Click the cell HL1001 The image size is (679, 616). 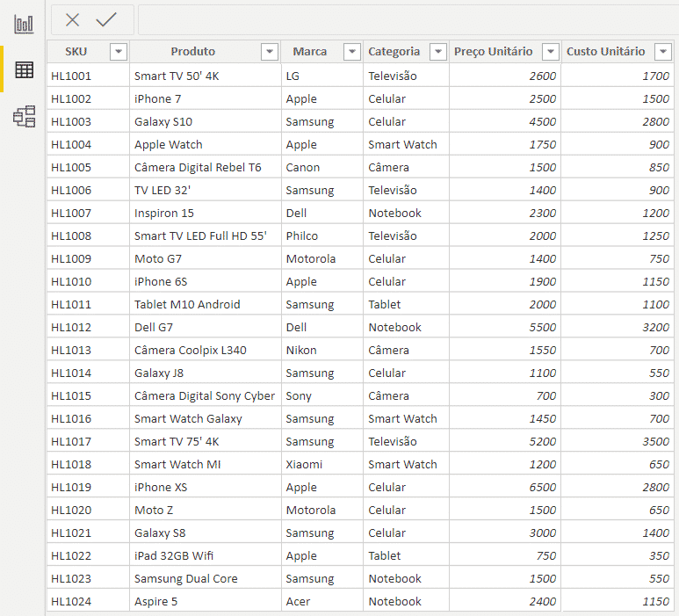pos(88,76)
